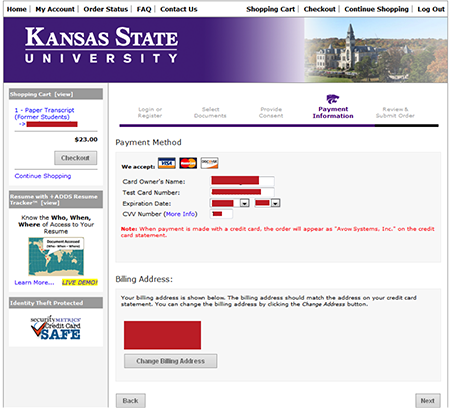Click the campus building banner photo
This screenshot has width=450, height=408.
[376, 50]
